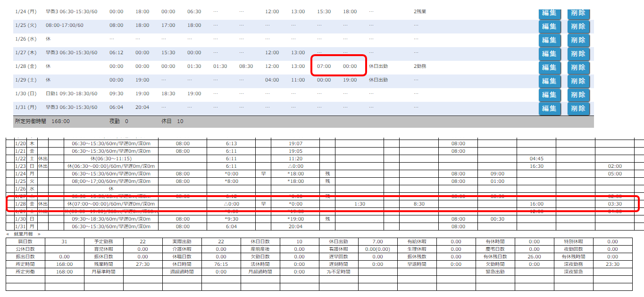Image resolution: width=644 pixels, height=297 pixels.
Task: Edit the 1/25 (火) attendance entry
Action: pyautogui.click(x=550, y=26)
